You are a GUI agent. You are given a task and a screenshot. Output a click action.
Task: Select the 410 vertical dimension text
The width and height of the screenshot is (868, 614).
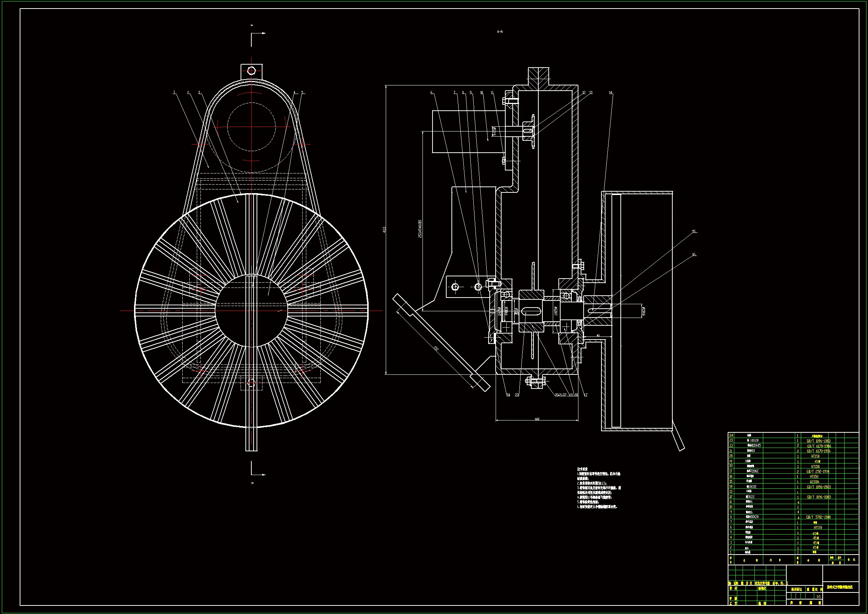(x=384, y=230)
